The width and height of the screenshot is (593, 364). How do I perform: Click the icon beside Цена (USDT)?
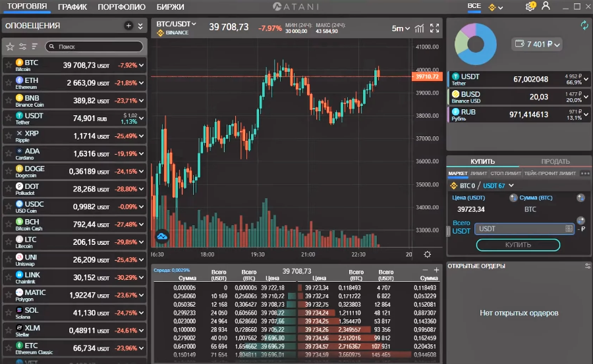click(x=513, y=197)
